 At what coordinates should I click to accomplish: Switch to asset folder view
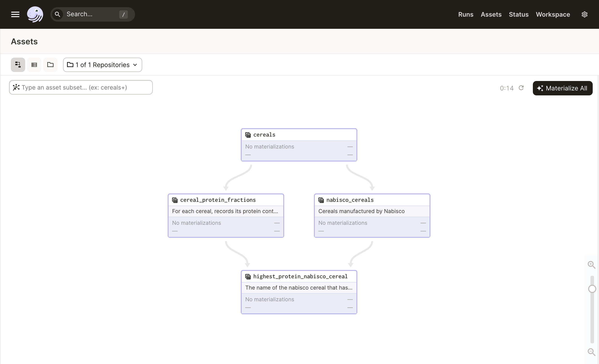(50, 65)
